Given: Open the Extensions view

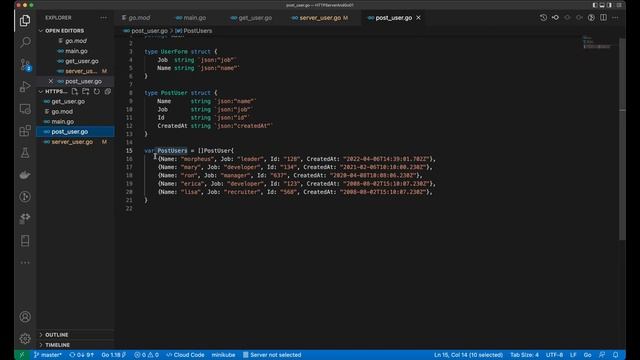Looking at the screenshot, I should click(25, 131).
